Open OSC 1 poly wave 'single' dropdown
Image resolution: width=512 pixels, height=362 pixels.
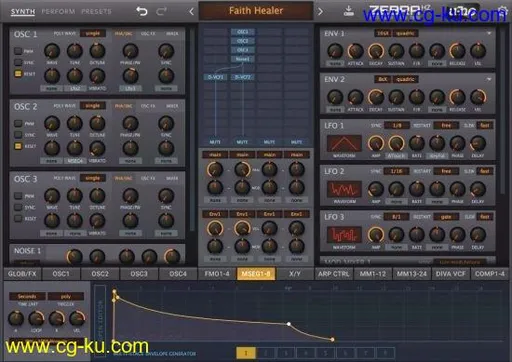(93, 33)
